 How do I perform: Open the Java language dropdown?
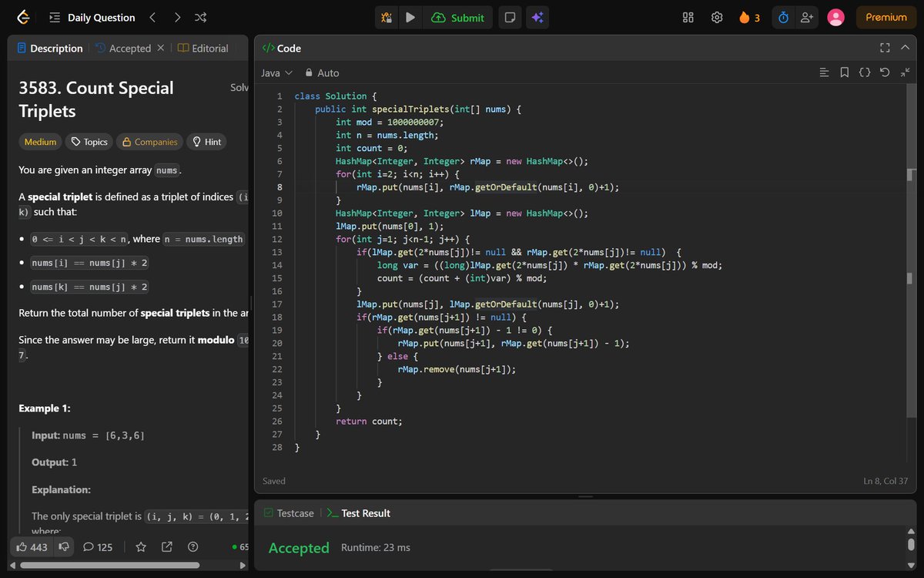[277, 72]
